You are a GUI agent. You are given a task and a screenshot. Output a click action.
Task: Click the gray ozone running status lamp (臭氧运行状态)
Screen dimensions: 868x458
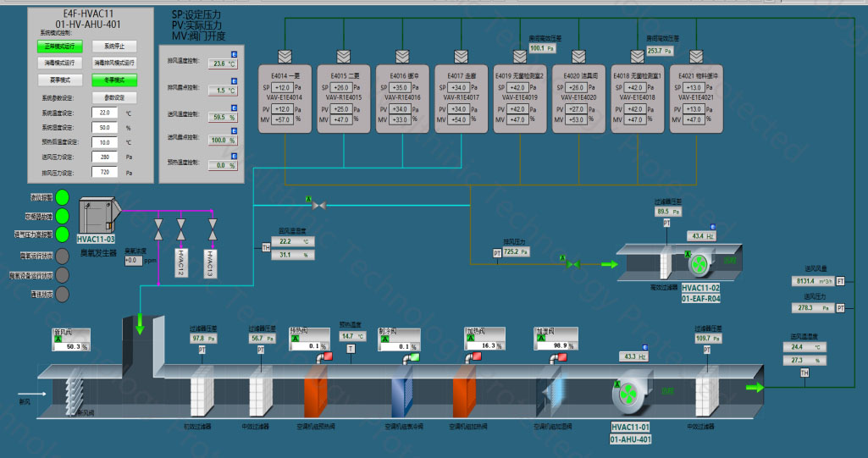[62, 257]
